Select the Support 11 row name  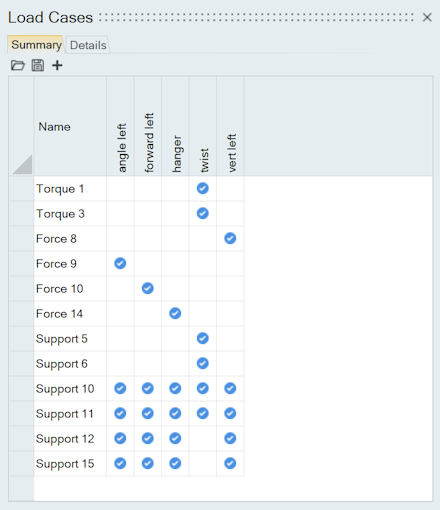[x=65, y=414]
